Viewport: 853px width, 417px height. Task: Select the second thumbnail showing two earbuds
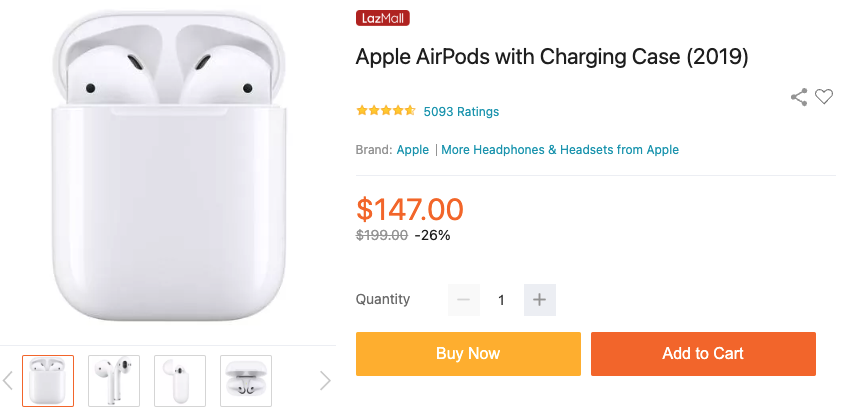click(114, 381)
